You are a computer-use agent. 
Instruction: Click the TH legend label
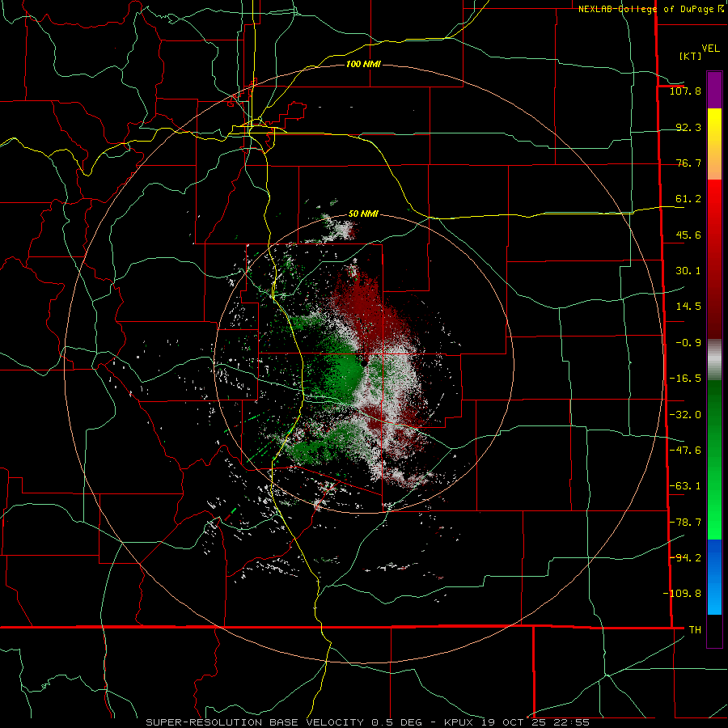[x=695, y=630]
